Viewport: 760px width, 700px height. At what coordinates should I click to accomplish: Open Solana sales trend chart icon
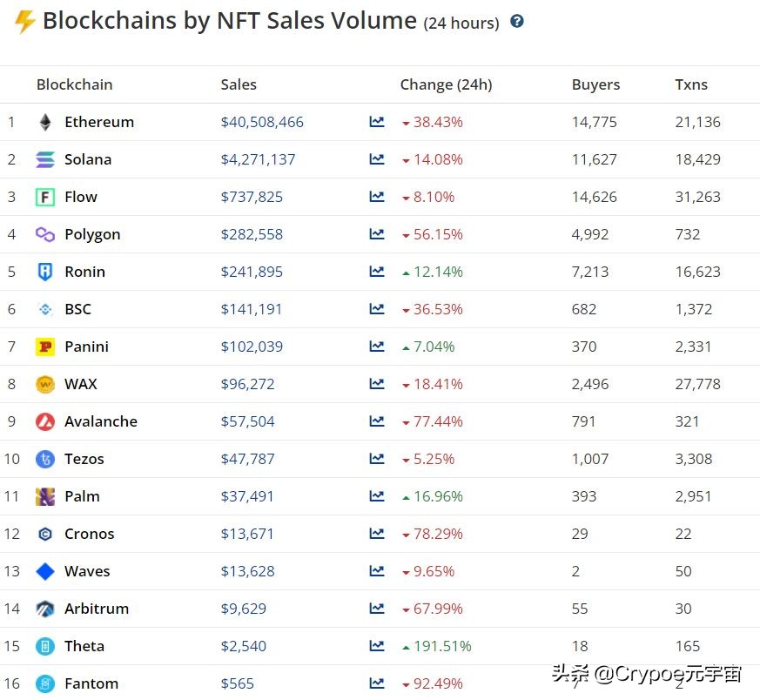click(x=377, y=159)
